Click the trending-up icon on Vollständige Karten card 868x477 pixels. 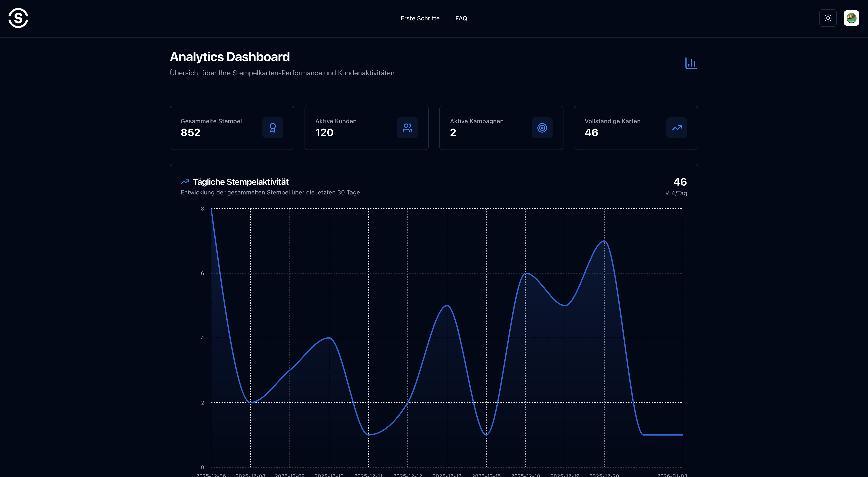[677, 128]
